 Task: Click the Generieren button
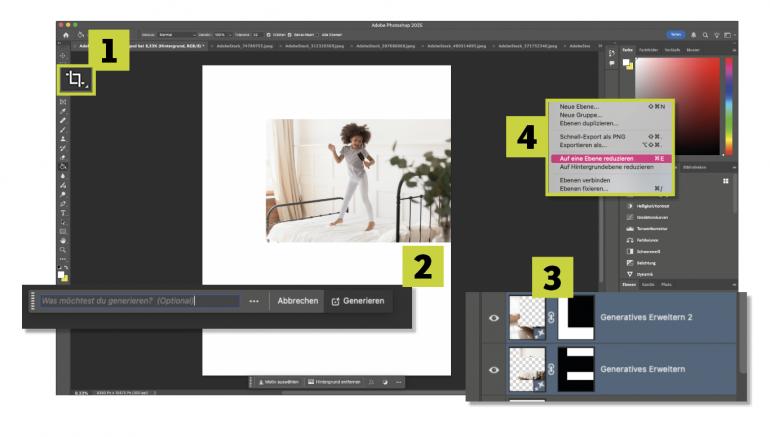click(358, 301)
